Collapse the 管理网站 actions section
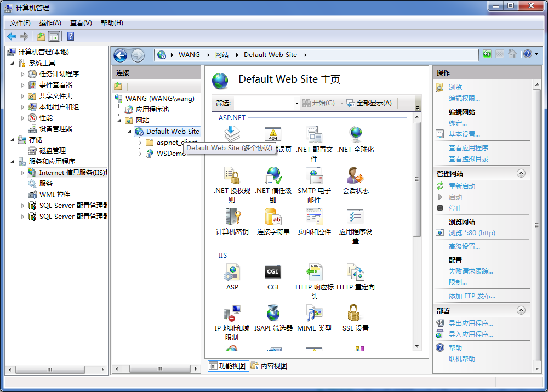This screenshot has width=548, height=392. (521, 173)
